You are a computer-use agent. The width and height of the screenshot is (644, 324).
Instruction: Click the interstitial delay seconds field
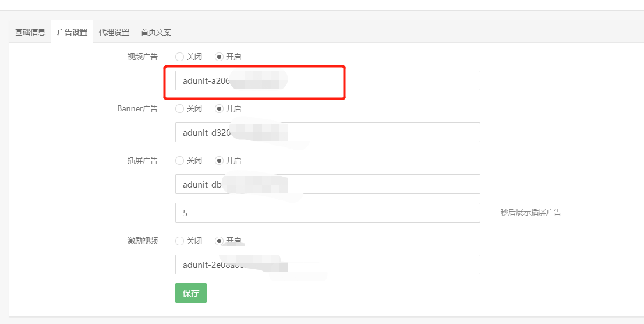[x=327, y=213]
